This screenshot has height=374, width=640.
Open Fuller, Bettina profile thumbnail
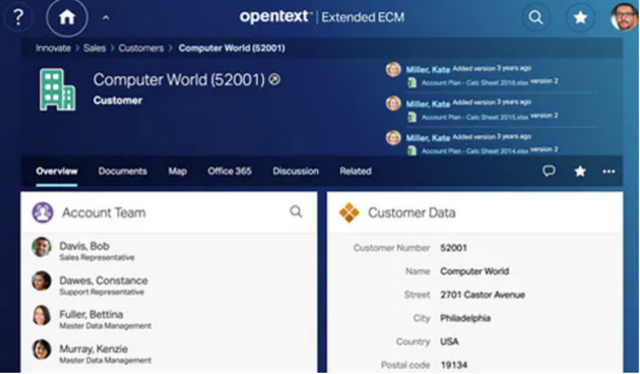(x=42, y=316)
